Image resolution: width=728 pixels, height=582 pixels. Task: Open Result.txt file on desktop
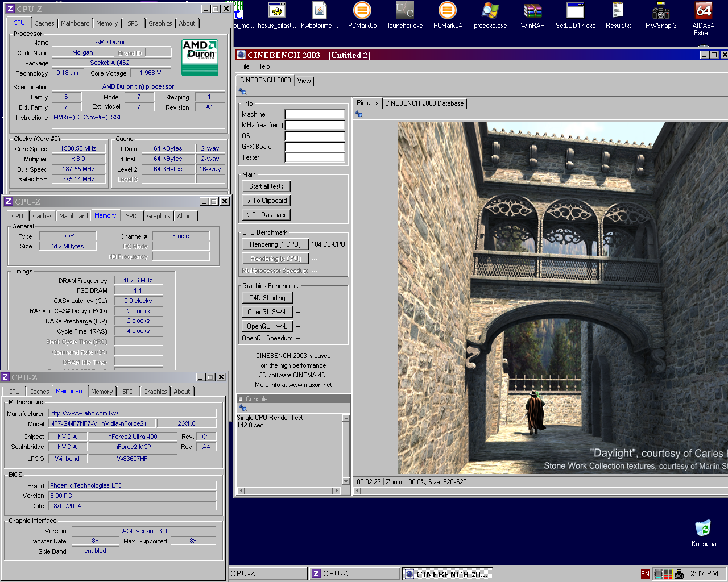pos(618,15)
